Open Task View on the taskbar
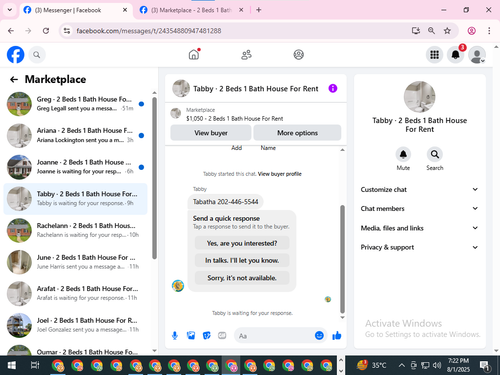 point(35,365)
